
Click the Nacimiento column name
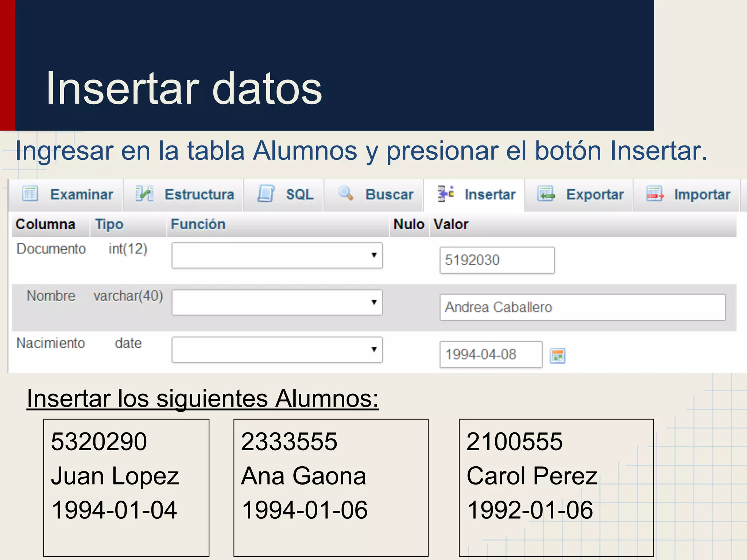pyautogui.click(x=51, y=343)
